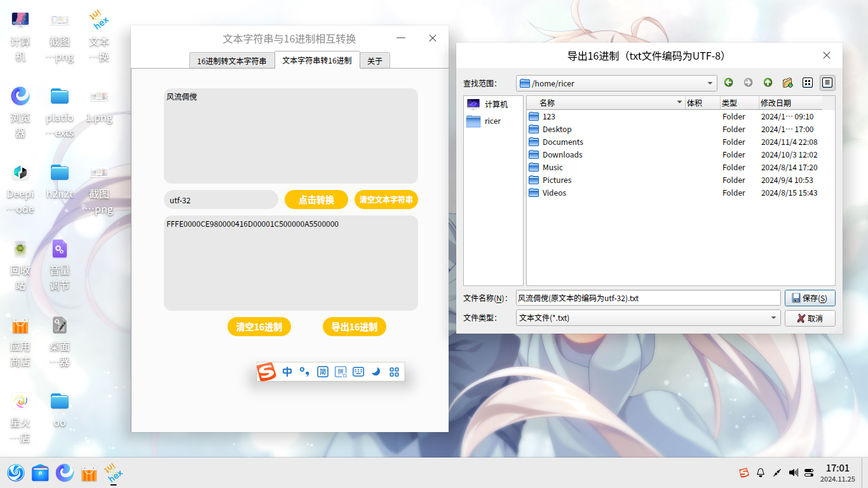Click Sogou moon skin icon
868x488 pixels.
click(x=376, y=372)
